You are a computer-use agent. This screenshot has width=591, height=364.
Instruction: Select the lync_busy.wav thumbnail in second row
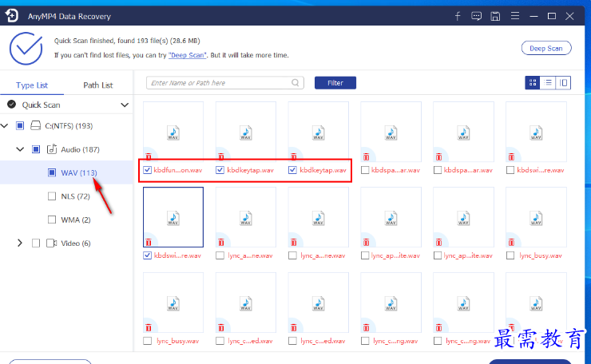(x=536, y=217)
